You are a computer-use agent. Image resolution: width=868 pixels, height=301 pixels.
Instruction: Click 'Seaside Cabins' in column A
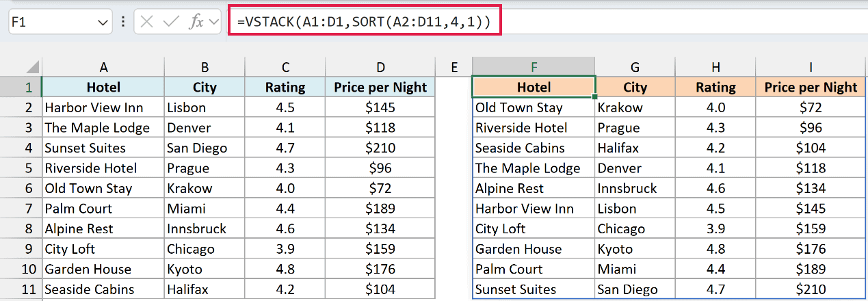[x=89, y=289]
